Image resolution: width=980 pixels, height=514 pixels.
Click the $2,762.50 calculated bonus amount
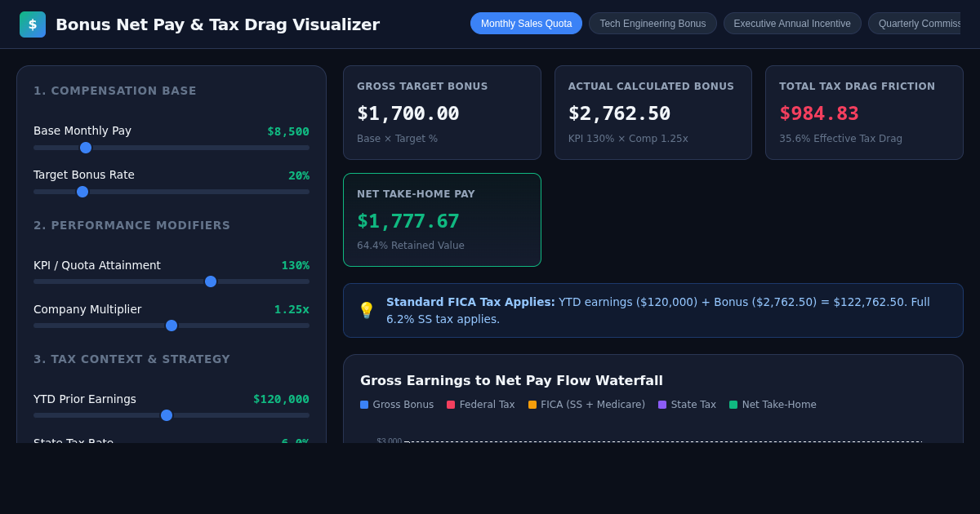tap(619, 113)
